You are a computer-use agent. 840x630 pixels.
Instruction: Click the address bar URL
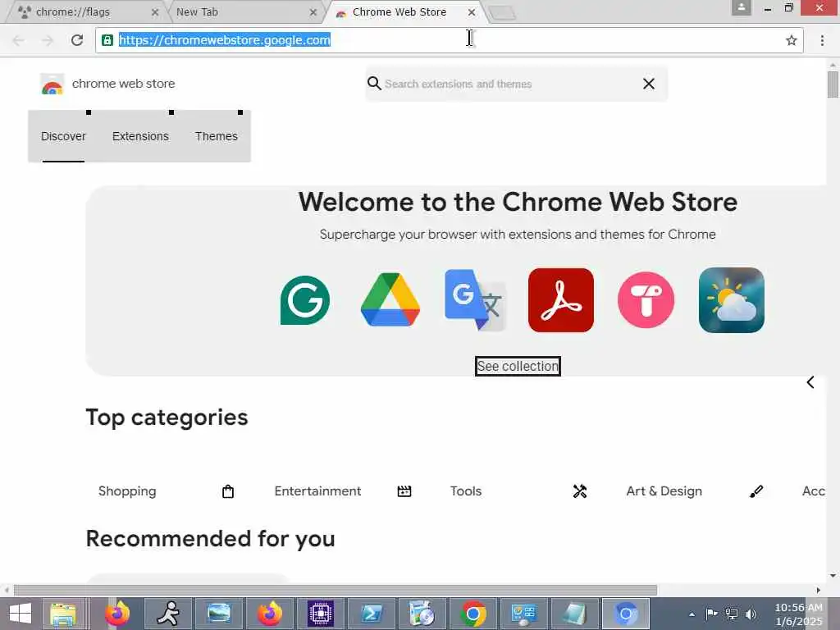click(x=225, y=40)
